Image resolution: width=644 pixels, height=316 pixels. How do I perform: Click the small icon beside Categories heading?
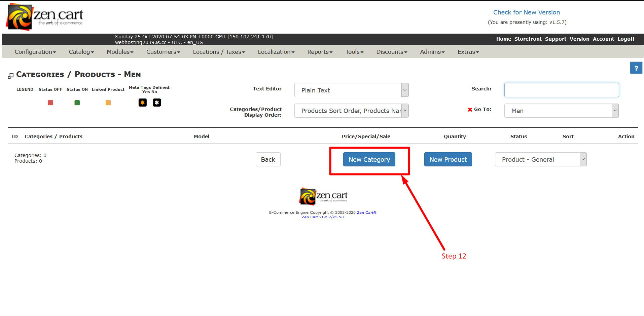coord(11,76)
